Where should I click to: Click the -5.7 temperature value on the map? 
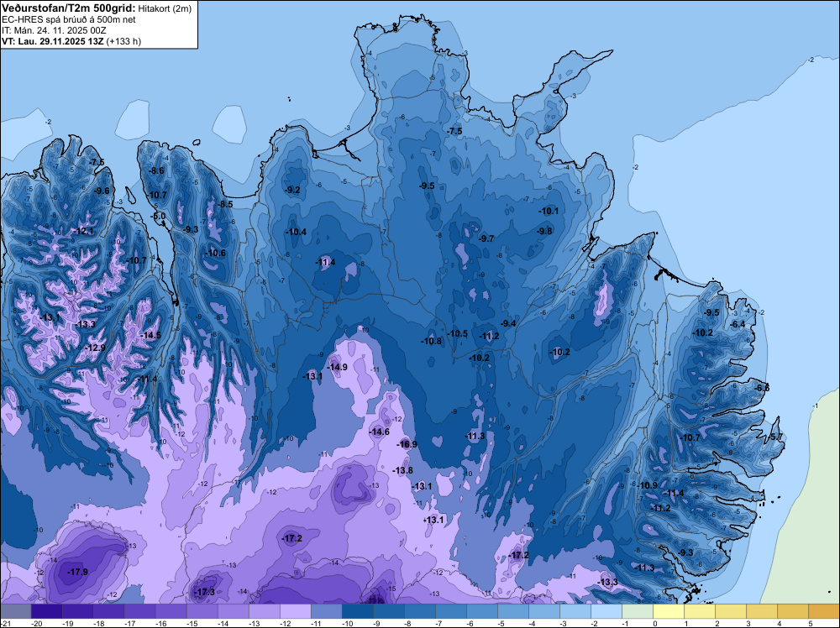pos(775,437)
